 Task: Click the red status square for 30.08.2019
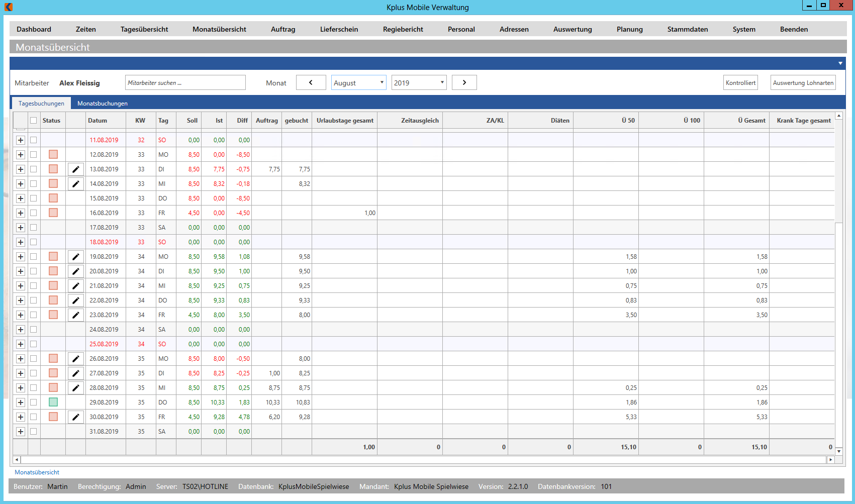click(53, 417)
